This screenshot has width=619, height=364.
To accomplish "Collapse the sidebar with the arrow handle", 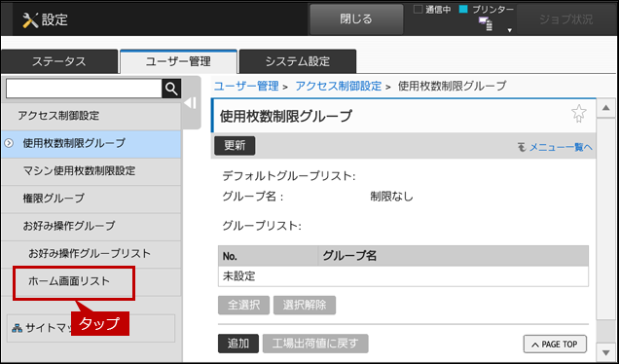I will pos(191,103).
